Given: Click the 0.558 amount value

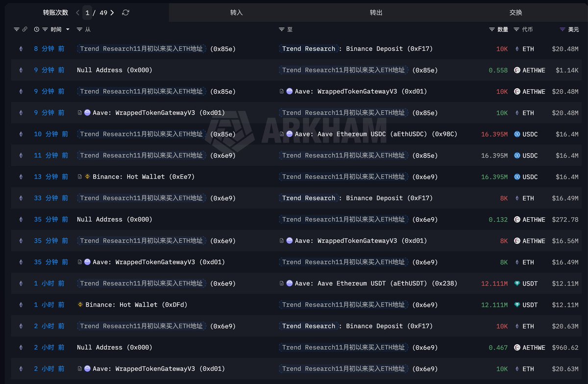Looking at the screenshot, I should (x=498, y=70).
